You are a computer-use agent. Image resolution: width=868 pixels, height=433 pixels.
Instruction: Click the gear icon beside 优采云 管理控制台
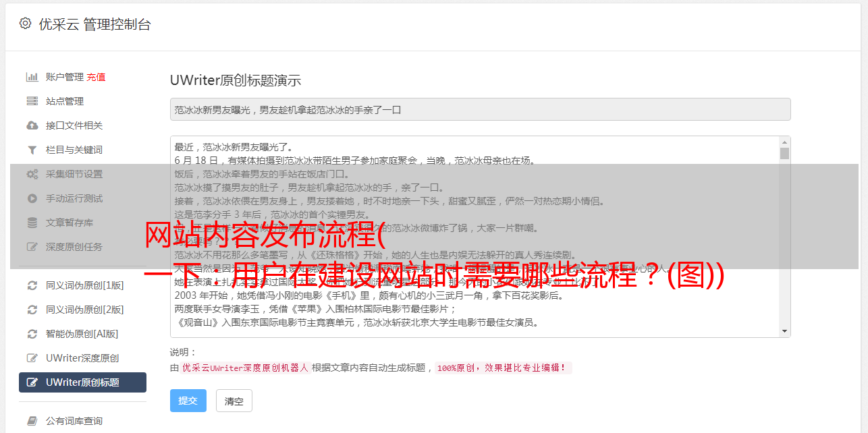pyautogui.click(x=25, y=24)
